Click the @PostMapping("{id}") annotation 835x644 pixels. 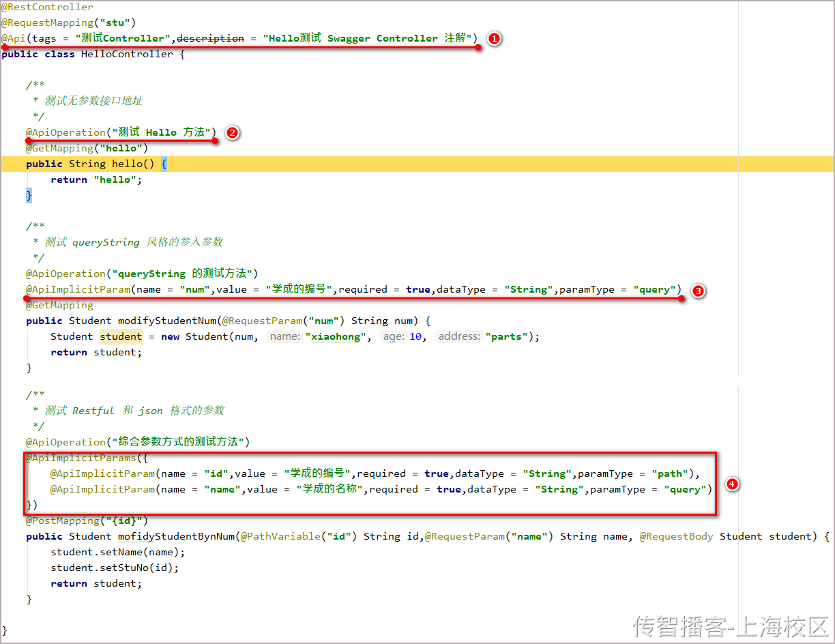[87, 521]
